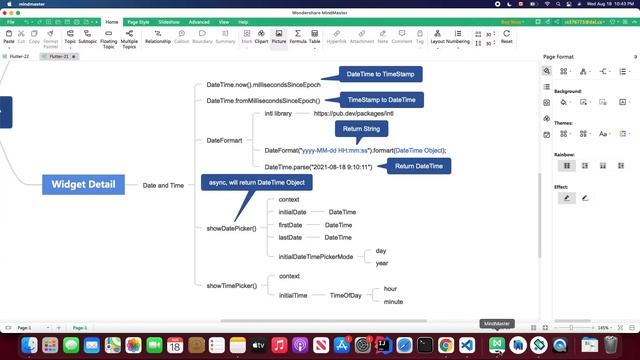
Task: Open the background image dropdown
Action: (x=584, y=102)
